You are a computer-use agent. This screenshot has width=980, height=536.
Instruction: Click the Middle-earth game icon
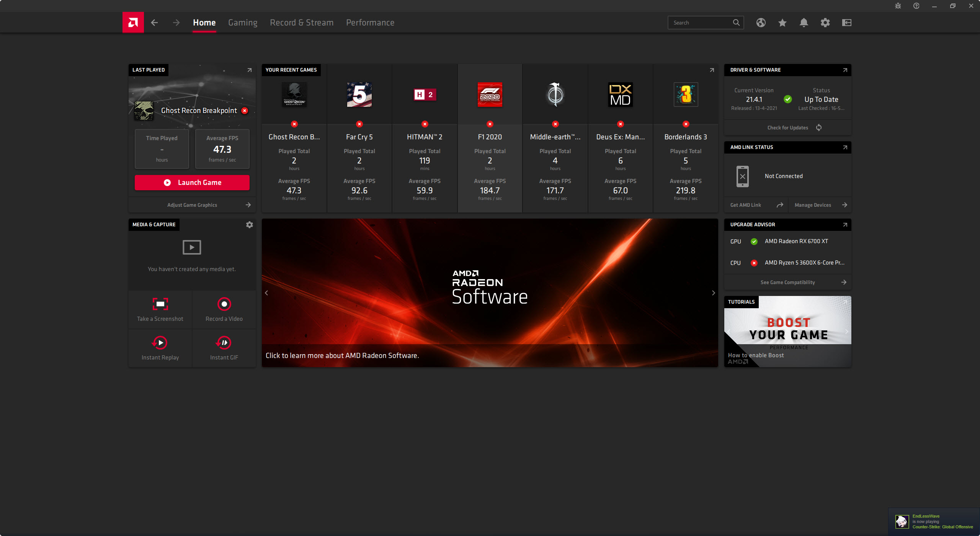click(x=555, y=95)
